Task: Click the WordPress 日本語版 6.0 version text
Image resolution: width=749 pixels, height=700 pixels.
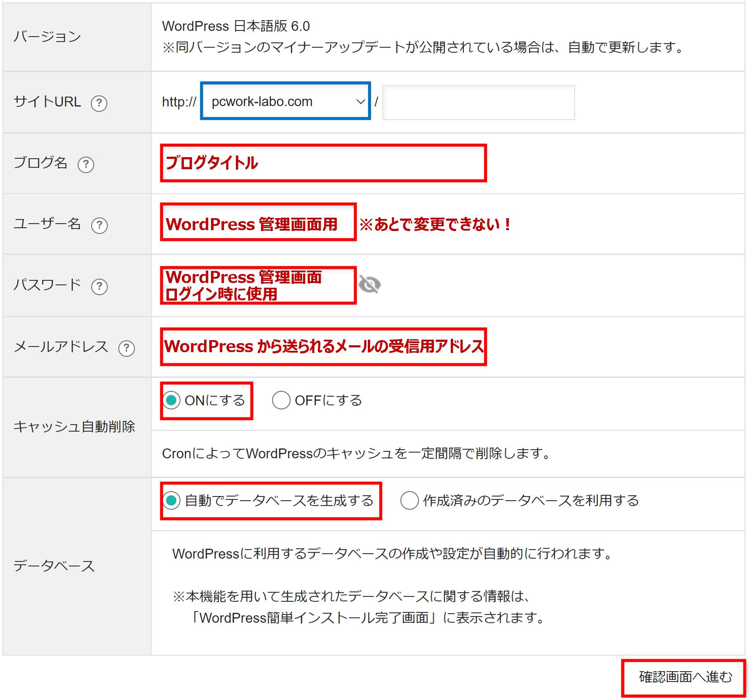Action: pos(236,26)
